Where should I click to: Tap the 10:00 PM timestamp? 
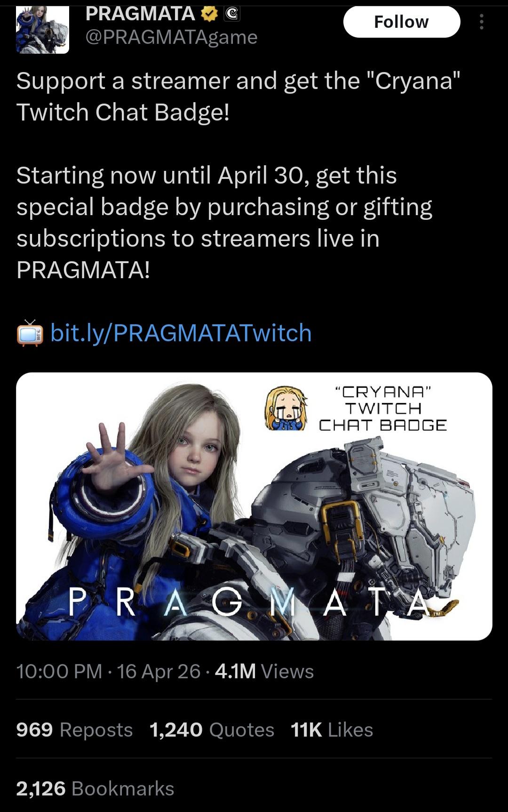59,671
